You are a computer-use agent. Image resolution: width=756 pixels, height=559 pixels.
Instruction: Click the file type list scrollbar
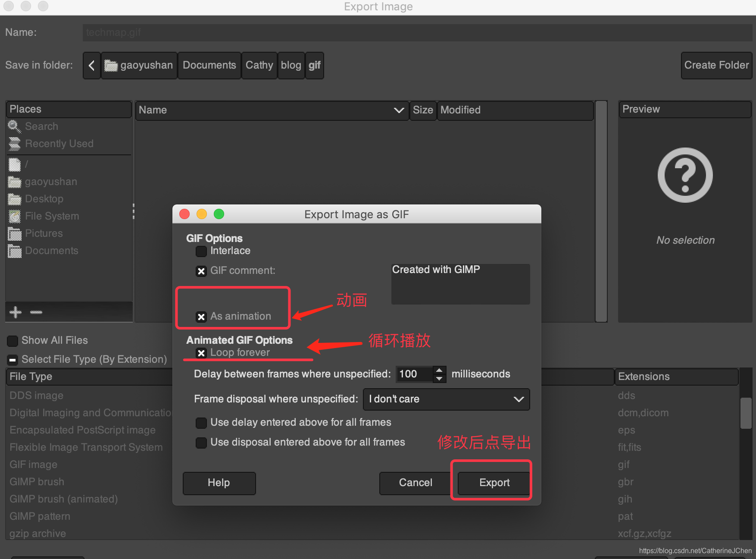746,413
